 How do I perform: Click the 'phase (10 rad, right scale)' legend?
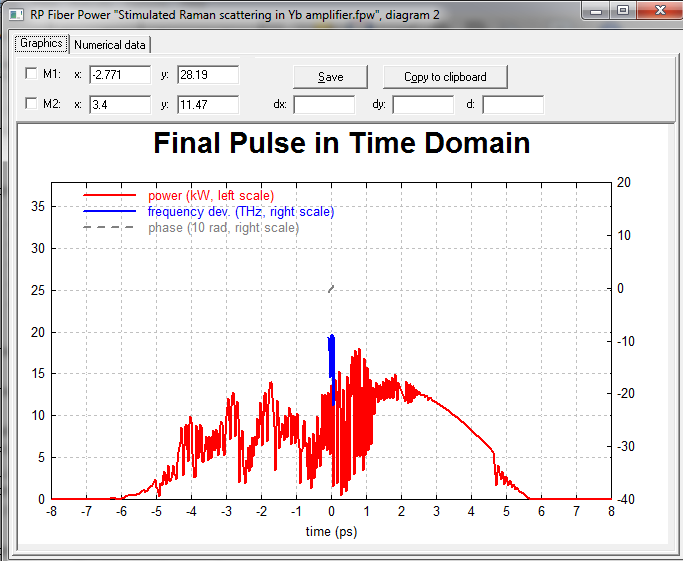click(x=223, y=228)
